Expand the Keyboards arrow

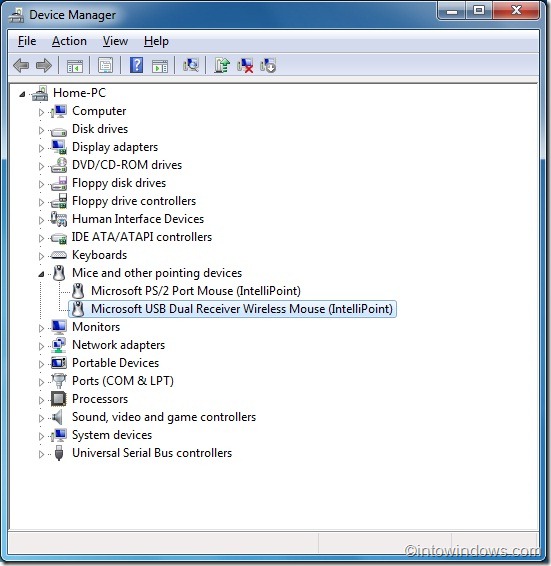coord(41,256)
